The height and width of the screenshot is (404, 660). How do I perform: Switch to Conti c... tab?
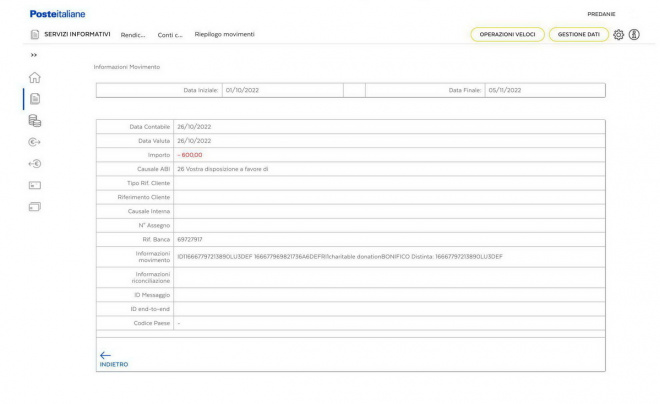click(170, 35)
